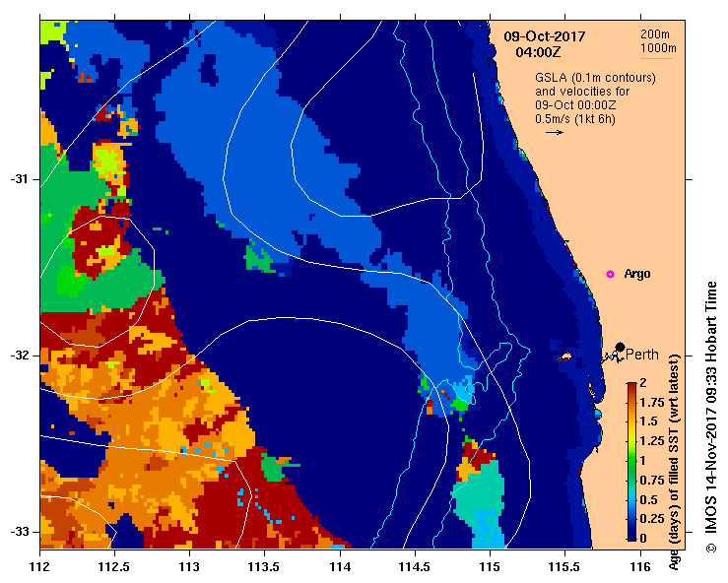Click the "Perth" city label
Viewport: 728px width, 583px height.
point(641,355)
